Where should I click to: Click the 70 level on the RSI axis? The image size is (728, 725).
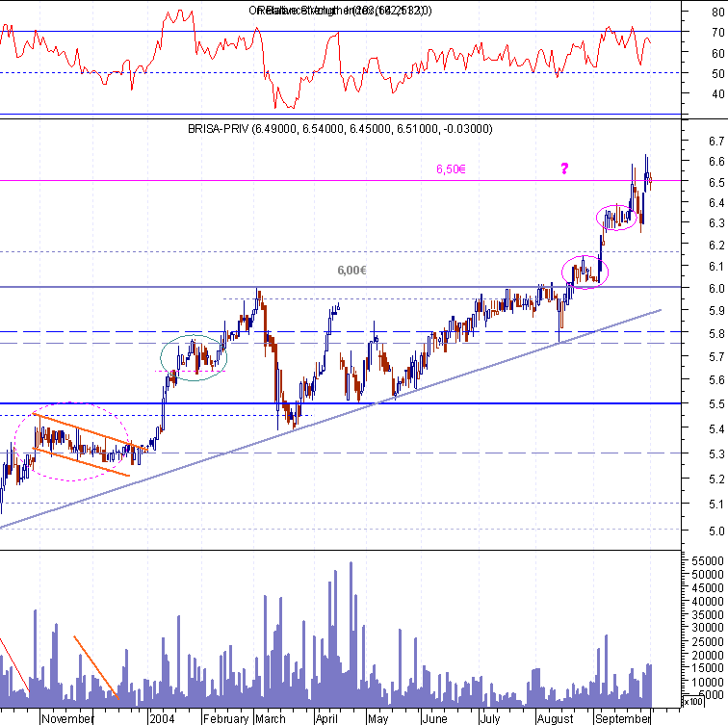[717, 32]
